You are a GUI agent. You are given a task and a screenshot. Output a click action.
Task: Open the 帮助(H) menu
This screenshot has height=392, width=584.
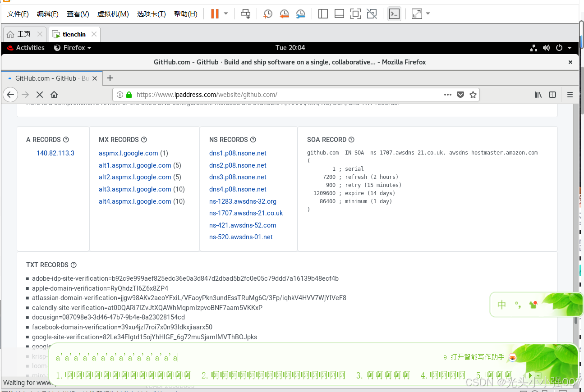coord(186,14)
